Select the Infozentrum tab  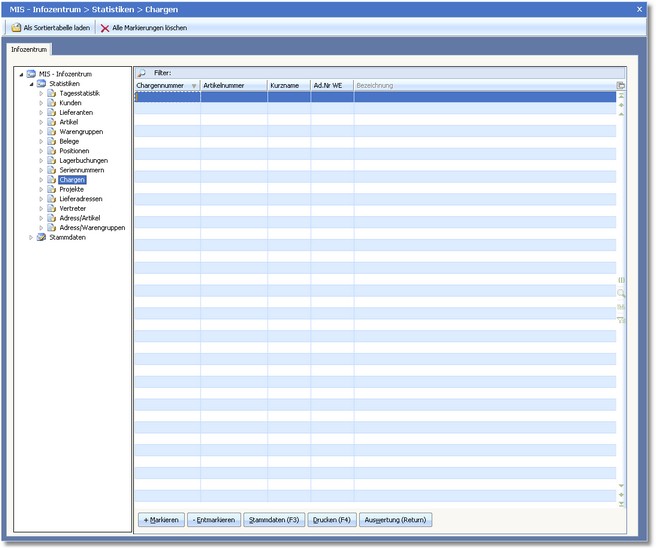click(x=28, y=48)
